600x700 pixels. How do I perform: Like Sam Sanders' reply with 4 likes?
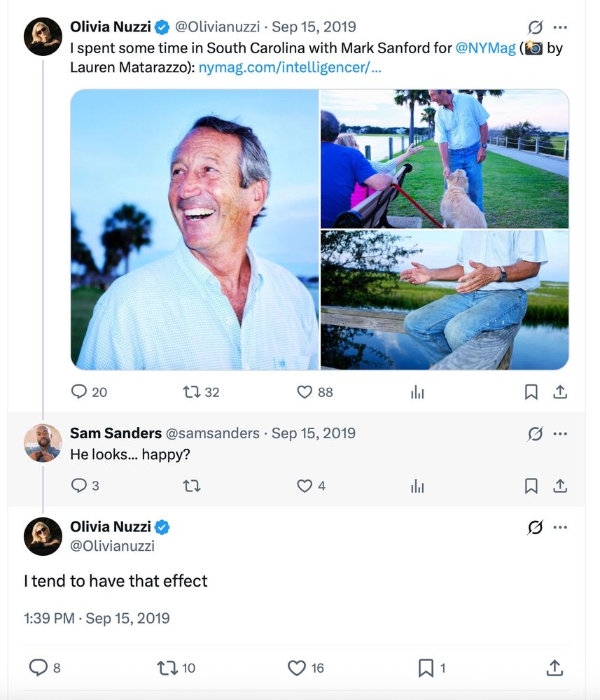tap(305, 486)
